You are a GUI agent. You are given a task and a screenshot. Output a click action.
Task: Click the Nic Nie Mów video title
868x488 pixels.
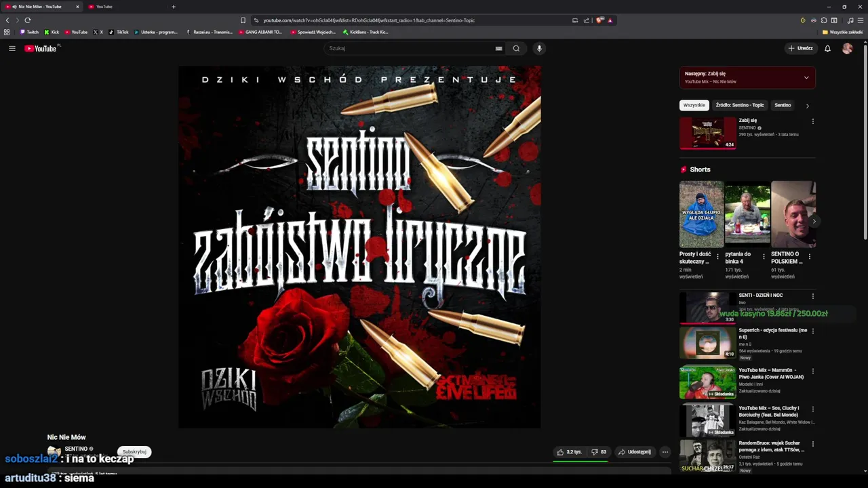pos(66,437)
